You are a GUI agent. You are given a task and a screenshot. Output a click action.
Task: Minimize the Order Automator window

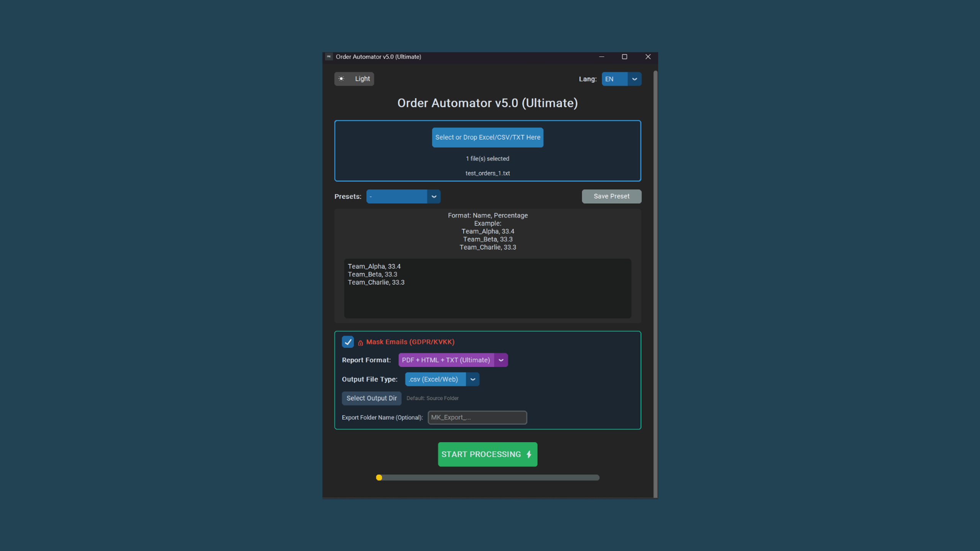(x=601, y=57)
